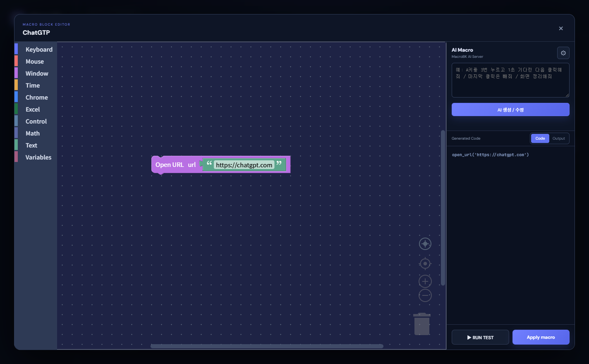Open AI Macro settings gear
The image size is (589, 364).
point(563,53)
